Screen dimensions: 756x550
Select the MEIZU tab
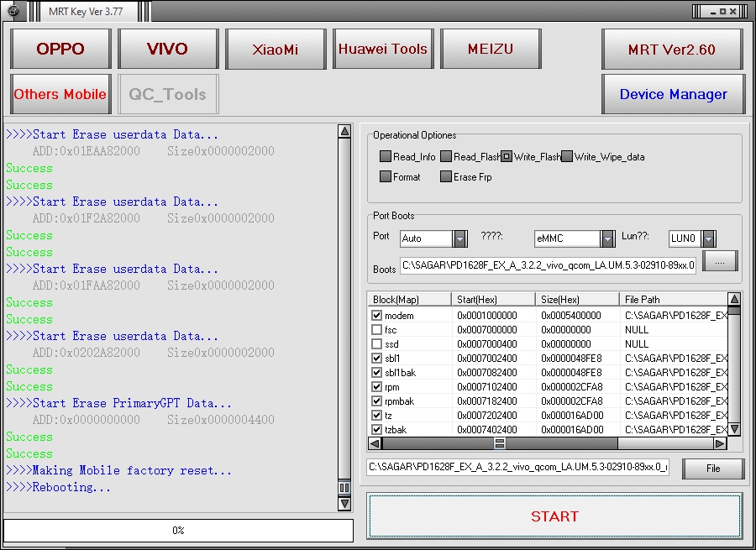491,49
